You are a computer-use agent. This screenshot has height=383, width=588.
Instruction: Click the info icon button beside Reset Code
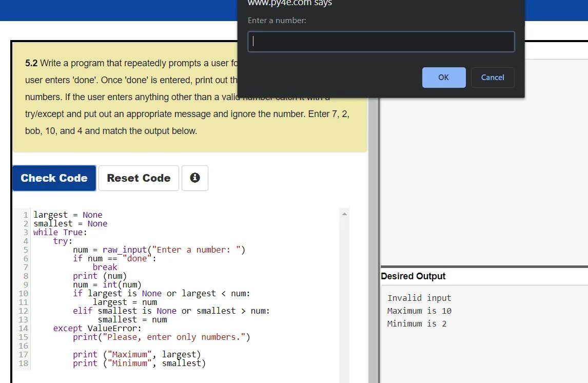click(x=194, y=178)
